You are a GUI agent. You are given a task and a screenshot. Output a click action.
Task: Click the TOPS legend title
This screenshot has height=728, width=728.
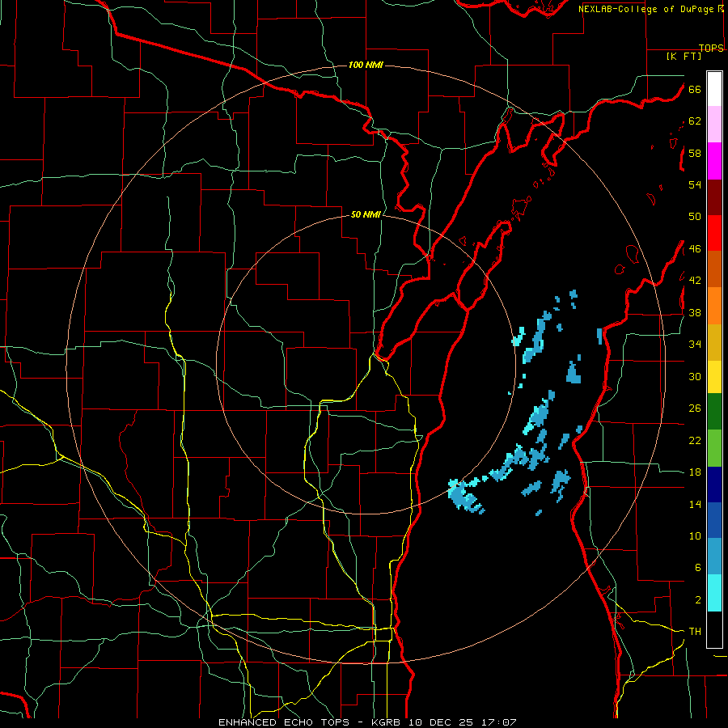(711, 48)
